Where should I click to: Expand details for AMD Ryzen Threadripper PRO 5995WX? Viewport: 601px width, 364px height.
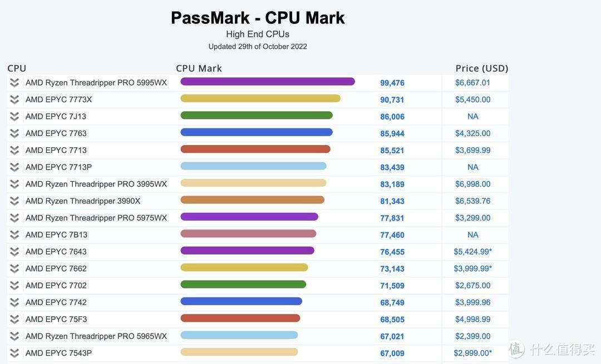[x=14, y=83]
